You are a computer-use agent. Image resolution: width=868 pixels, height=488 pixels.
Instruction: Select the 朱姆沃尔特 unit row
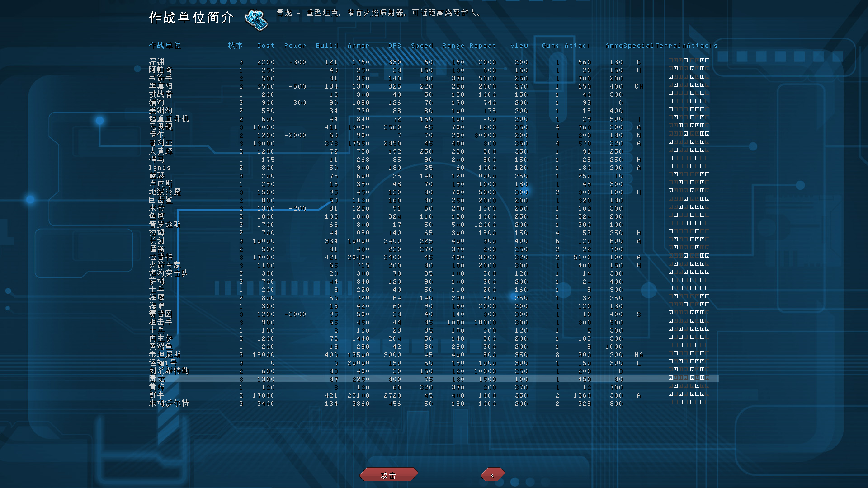click(x=434, y=404)
